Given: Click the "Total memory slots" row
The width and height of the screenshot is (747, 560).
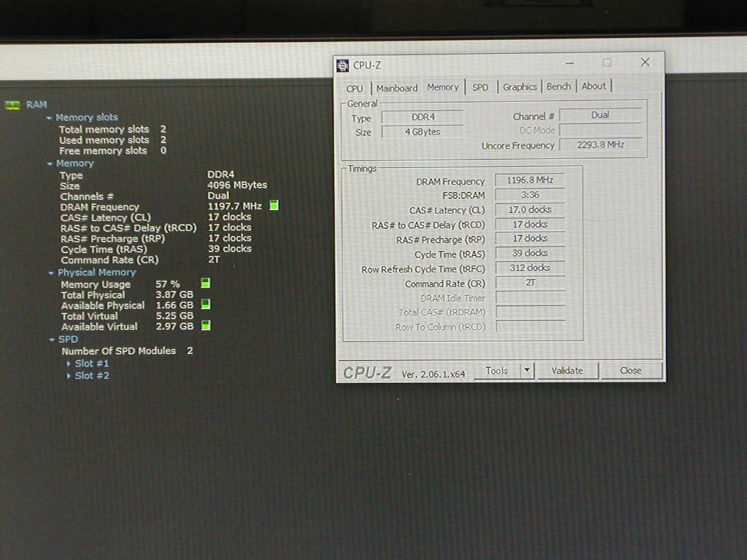Looking at the screenshot, I should click(x=113, y=129).
